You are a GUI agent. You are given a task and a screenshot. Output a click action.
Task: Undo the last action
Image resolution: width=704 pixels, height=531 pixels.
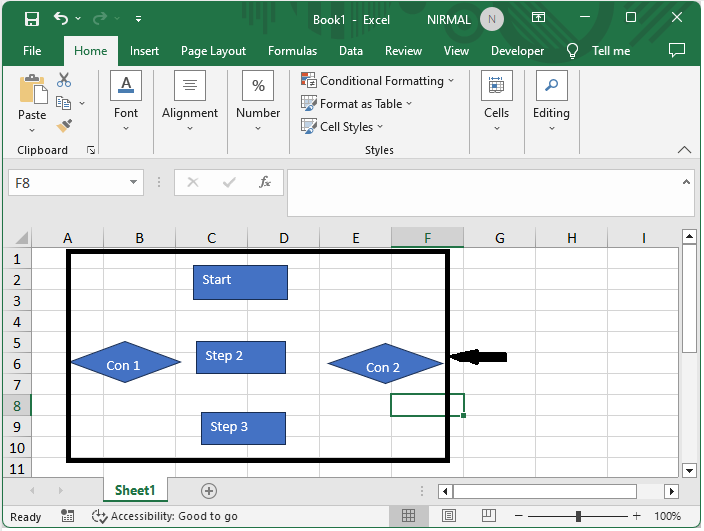click(x=61, y=18)
